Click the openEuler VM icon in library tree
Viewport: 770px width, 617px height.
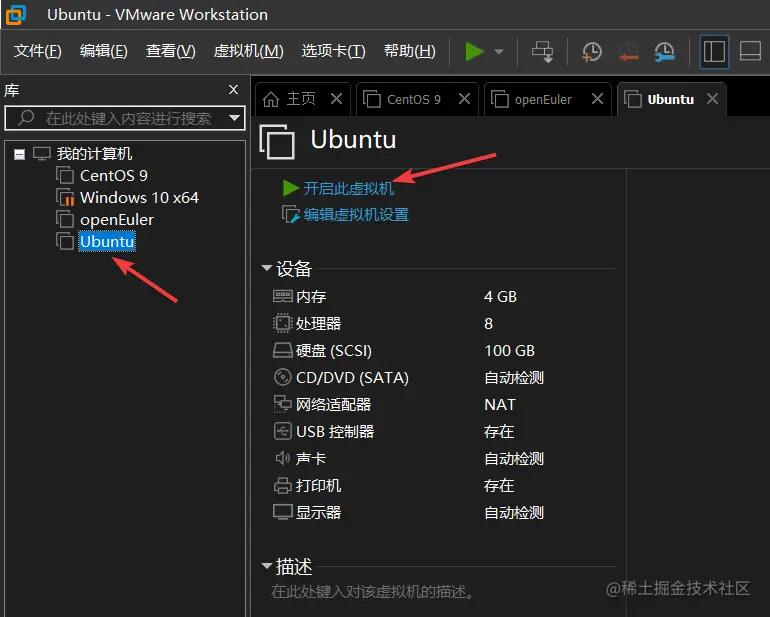(x=65, y=219)
